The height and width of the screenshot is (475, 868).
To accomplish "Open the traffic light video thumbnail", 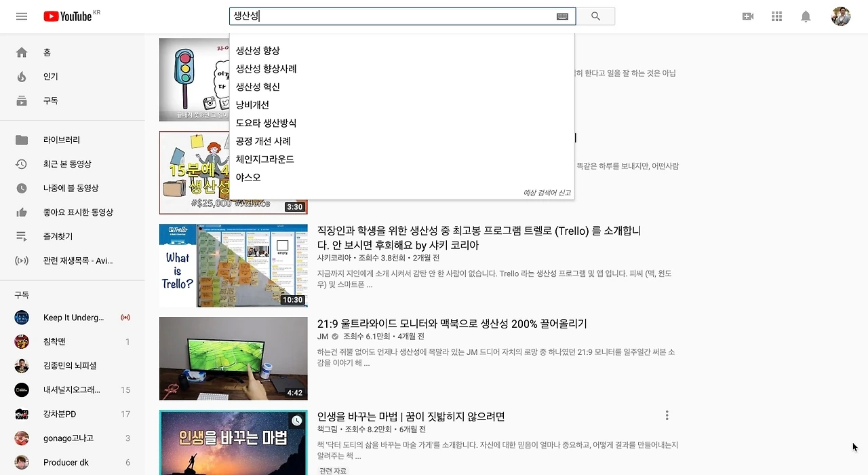I will point(195,79).
